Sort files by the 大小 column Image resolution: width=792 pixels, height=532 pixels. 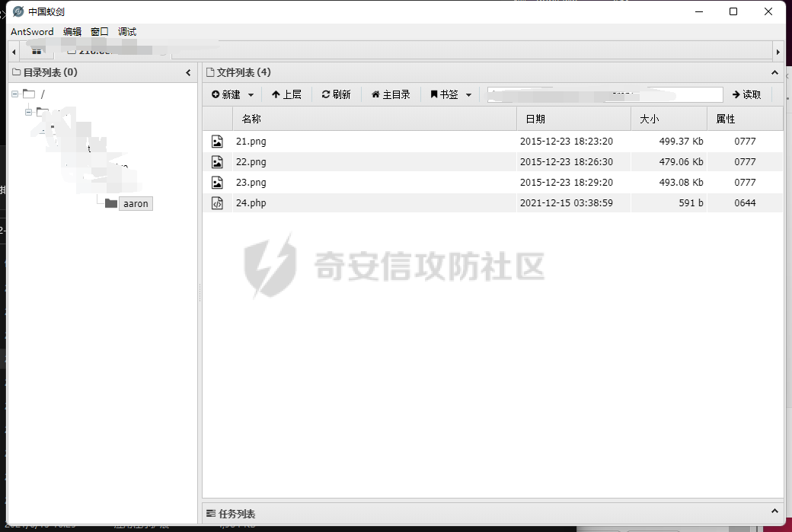click(649, 119)
